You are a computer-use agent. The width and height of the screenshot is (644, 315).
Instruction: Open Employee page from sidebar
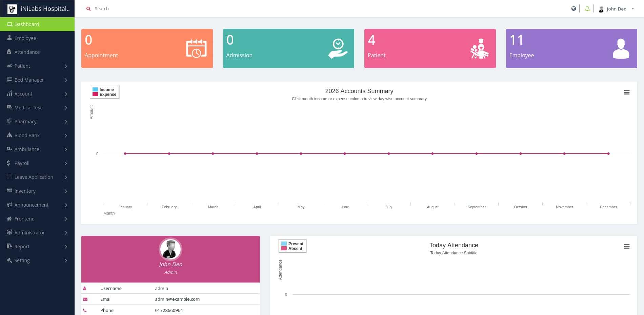[x=25, y=38]
